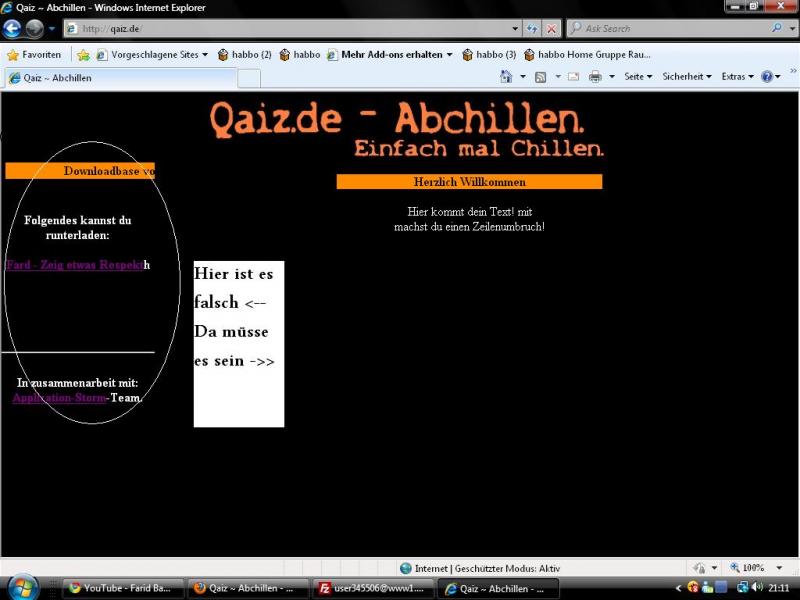Open the Sicherheit dropdown menu
The image size is (800, 600).
[x=687, y=77]
